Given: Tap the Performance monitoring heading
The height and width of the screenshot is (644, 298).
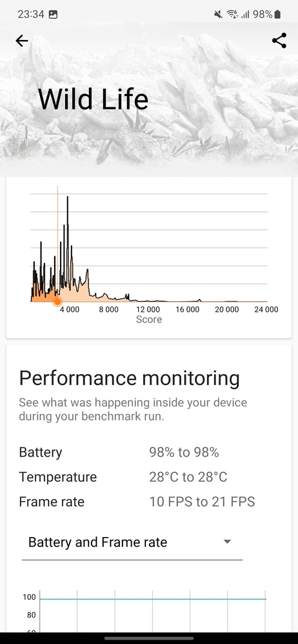Looking at the screenshot, I should [x=129, y=378].
